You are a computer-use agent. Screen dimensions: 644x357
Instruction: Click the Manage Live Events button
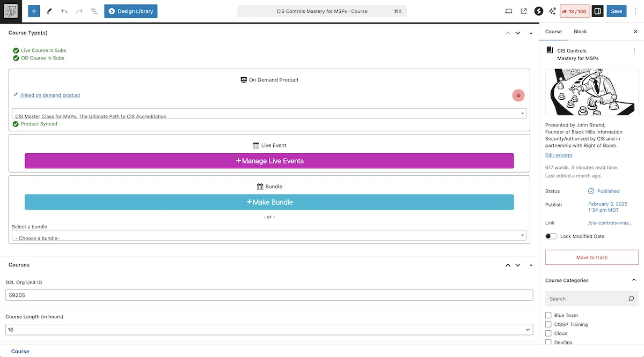pyautogui.click(x=269, y=161)
